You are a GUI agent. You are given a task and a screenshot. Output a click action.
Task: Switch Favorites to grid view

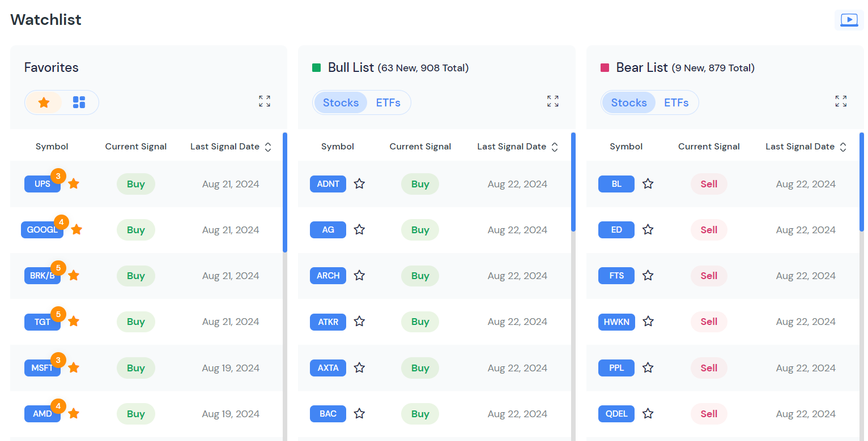point(79,102)
